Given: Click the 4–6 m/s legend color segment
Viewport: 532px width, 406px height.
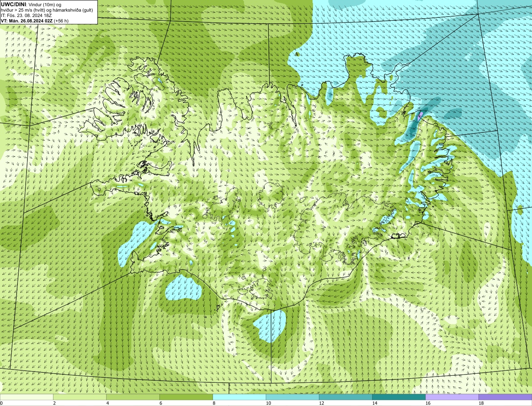Looking at the screenshot, I should pyautogui.click(x=133, y=397).
